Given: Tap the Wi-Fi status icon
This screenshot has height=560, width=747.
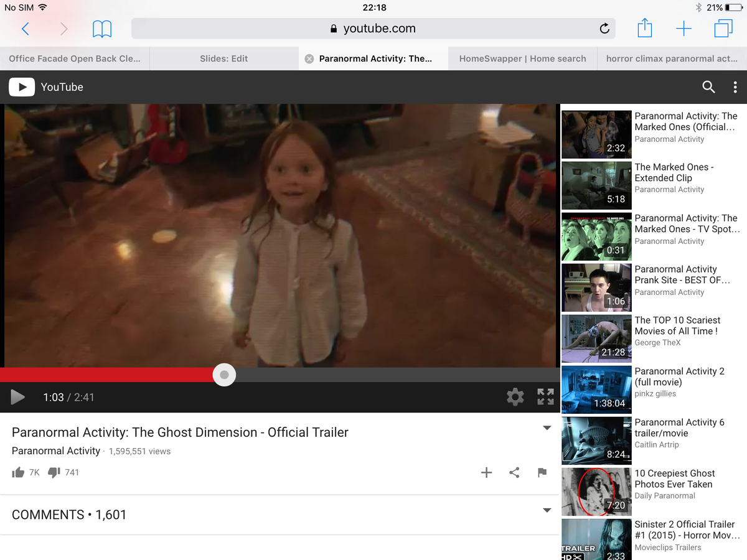Looking at the screenshot, I should coord(42,7).
